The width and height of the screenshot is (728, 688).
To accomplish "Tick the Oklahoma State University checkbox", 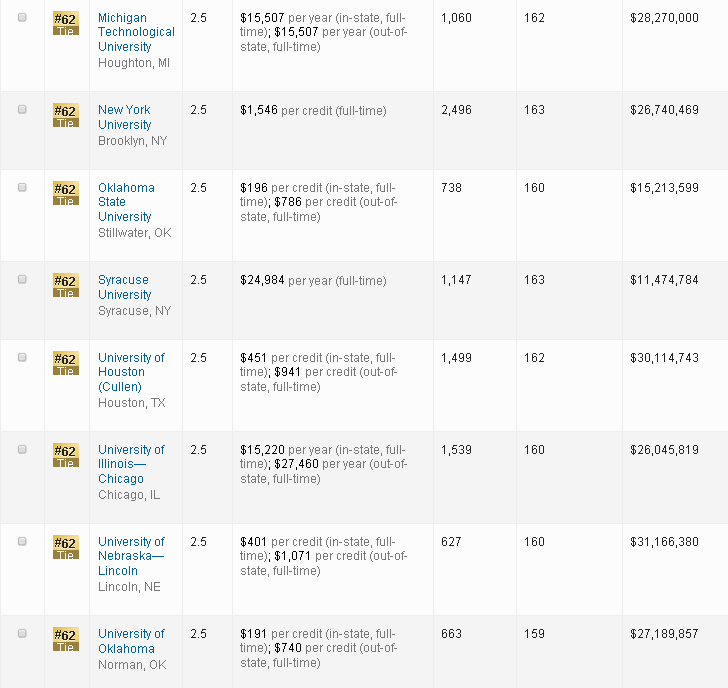I will [22, 188].
